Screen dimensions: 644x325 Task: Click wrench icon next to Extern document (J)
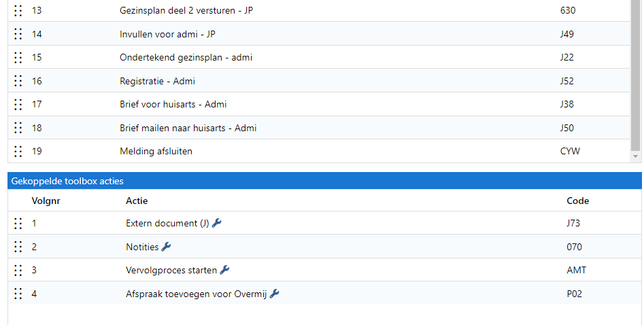pyautogui.click(x=217, y=223)
